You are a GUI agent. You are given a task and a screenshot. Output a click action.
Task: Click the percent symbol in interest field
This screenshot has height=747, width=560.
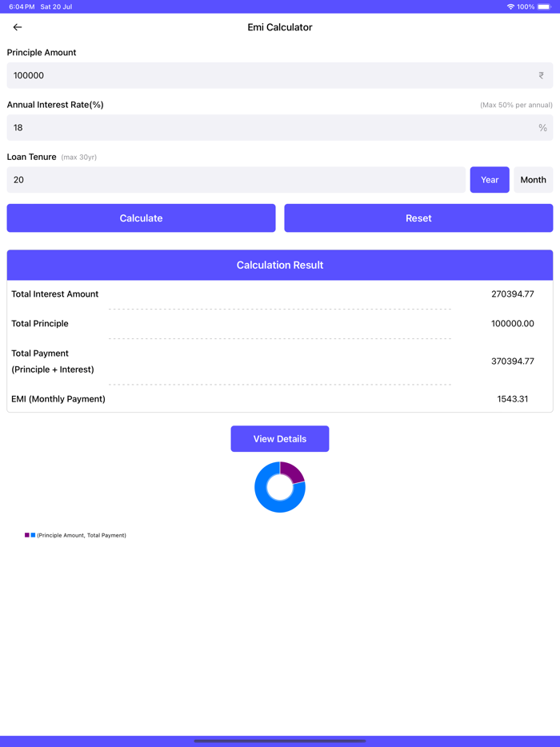pos(542,127)
